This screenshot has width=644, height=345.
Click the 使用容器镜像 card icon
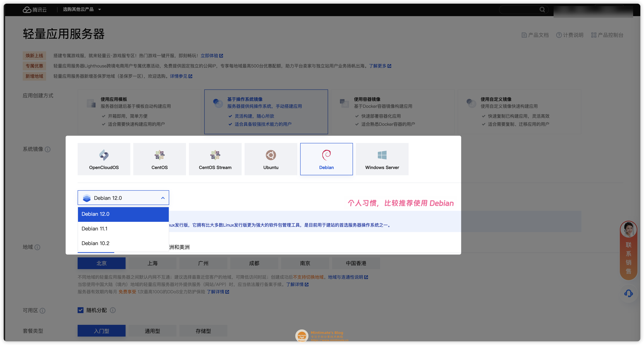[344, 103]
